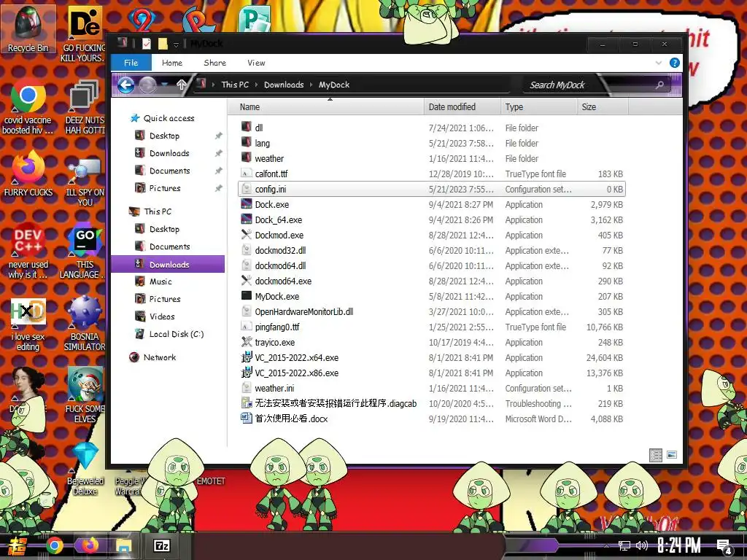Select Network in the navigation pane

click(x=160, y=357)
